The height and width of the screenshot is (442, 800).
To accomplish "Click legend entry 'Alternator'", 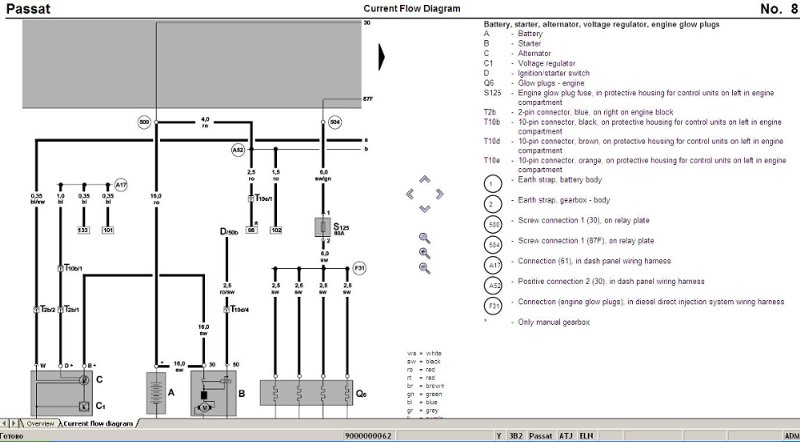I will (x=534, y=53).
